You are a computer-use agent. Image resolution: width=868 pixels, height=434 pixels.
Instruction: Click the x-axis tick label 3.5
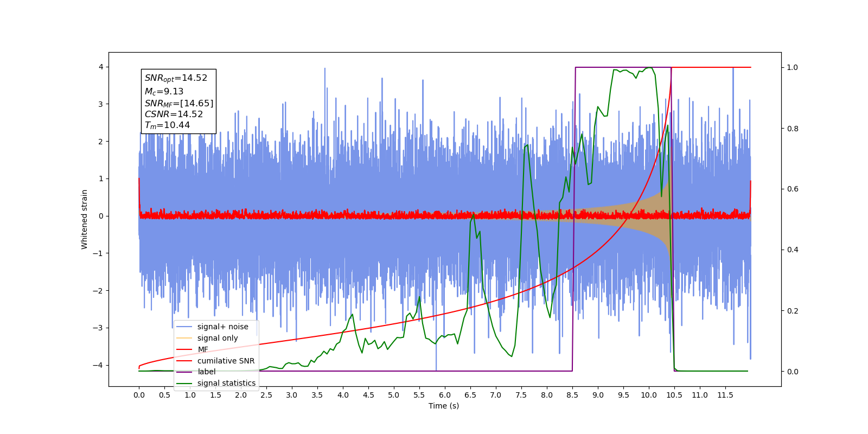[317, 395]
